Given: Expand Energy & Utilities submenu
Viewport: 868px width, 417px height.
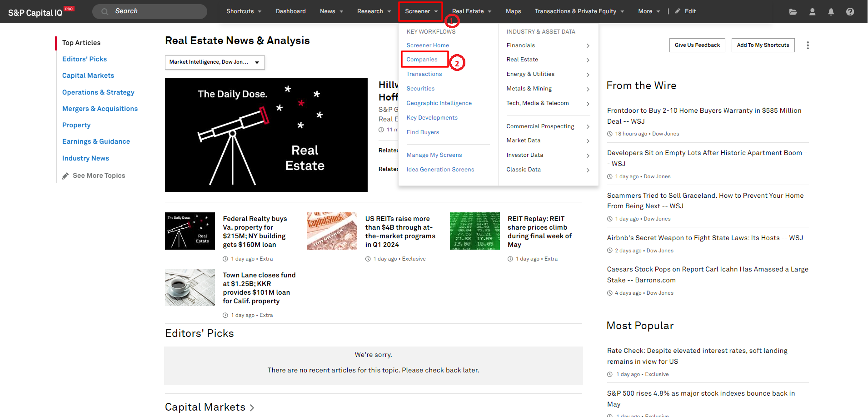Looking at the screenshot, I should click(548, 74).
